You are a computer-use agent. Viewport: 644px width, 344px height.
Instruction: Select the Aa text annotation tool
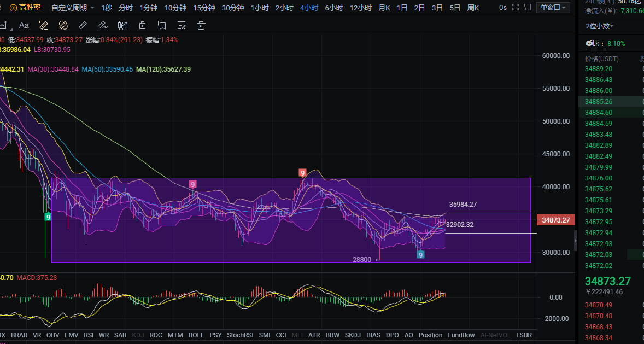pyautogui.click(x=24, y=25)
